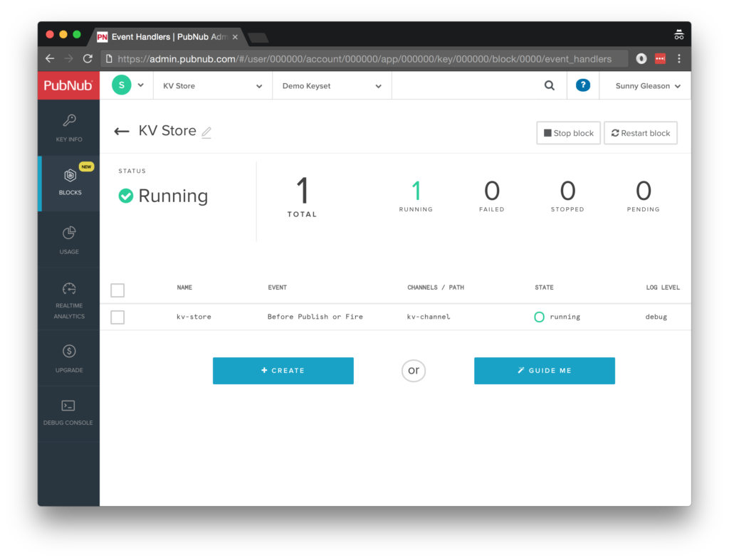Viewport: 729px width, 560px height.
Task: Click the back arrow beside KV Store
Action: tap(122, 132)
